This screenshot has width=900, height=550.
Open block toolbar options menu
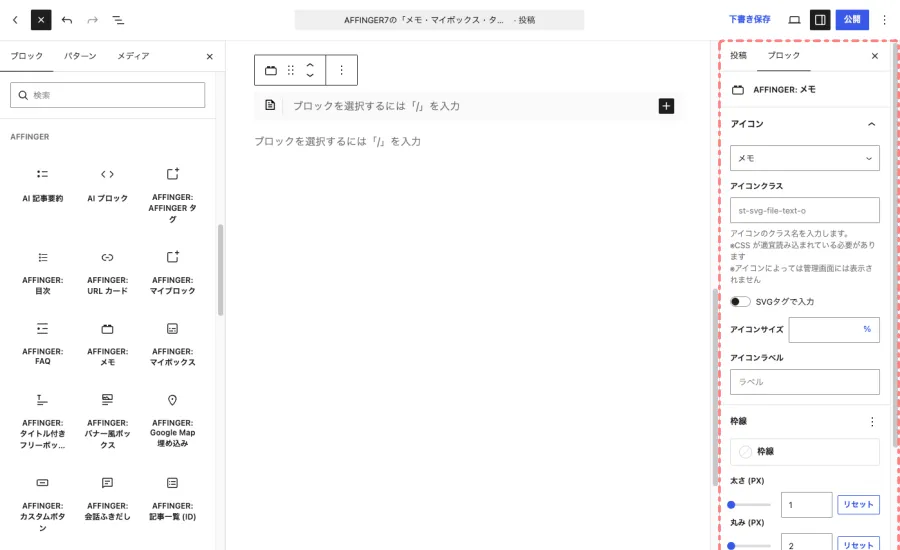pyautogui.click(x=342, y=70)
